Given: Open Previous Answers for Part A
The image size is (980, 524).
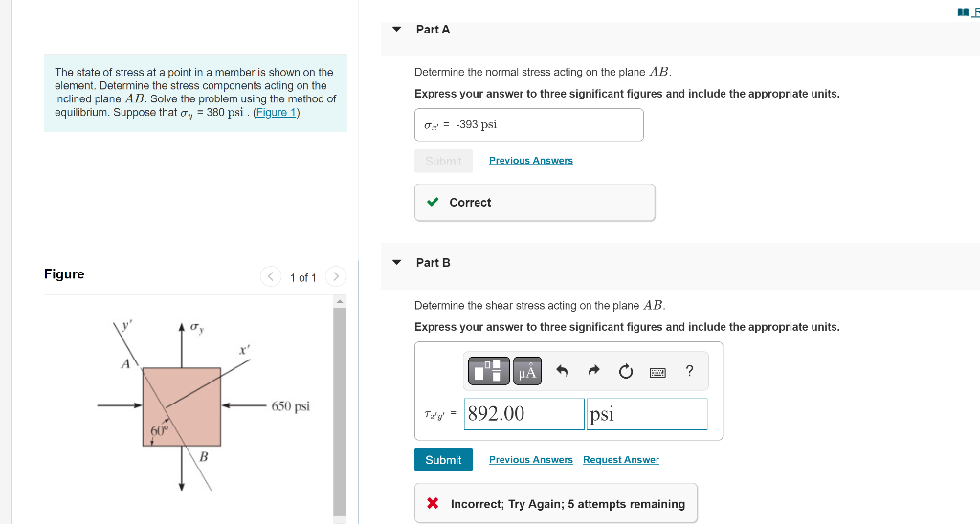Looking at the screenshot, I should point(530,161).
